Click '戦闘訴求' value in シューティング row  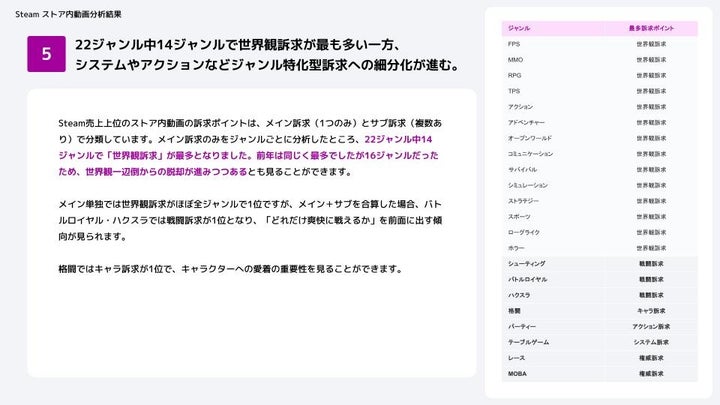point(651,264)
